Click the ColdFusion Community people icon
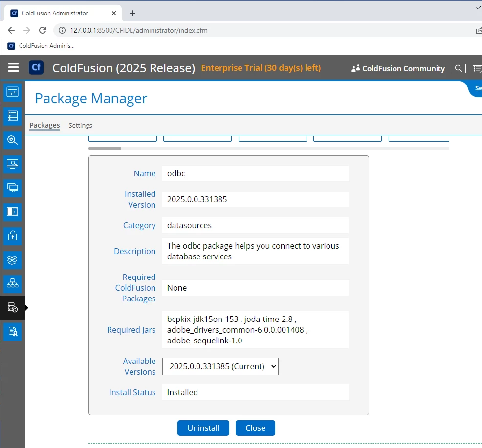This screenshot has height=448, width=482. coord(356,68)
